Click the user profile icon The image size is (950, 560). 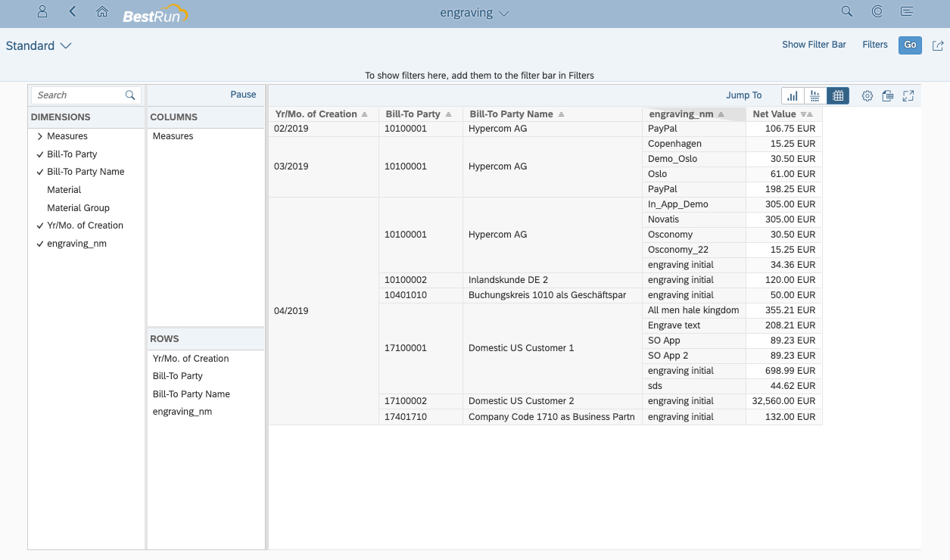pyautogui.click(x=42, y=11)
